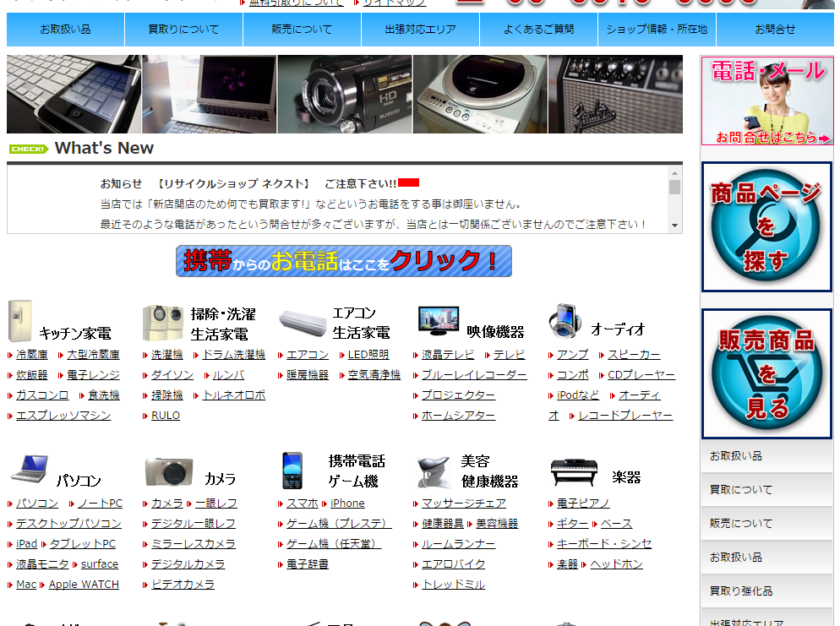Image resolution: width=840 pixels, height=626 pixels.
Task: Click the 携帯からのお電話 call banner
Action: tap(344, 261)
